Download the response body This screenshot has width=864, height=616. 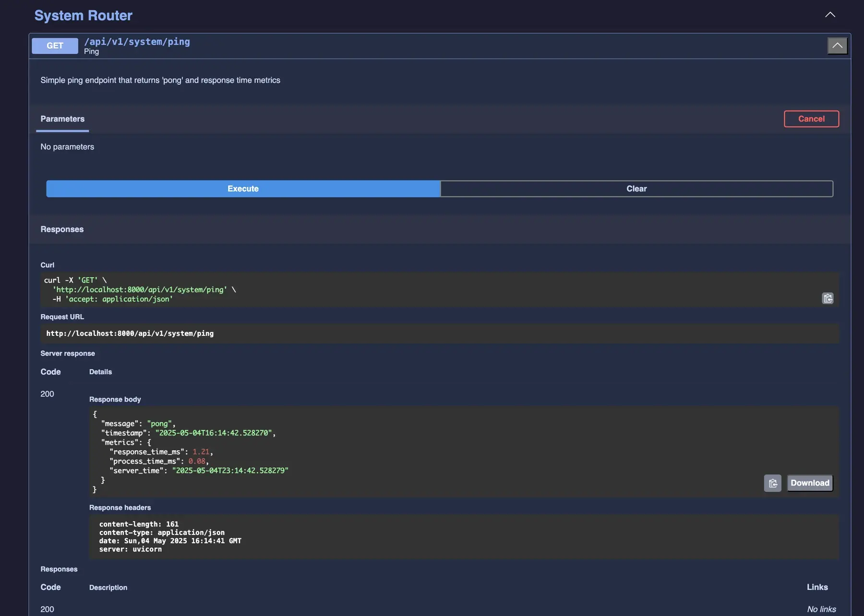pyautogui.click(x=810, y=483)
